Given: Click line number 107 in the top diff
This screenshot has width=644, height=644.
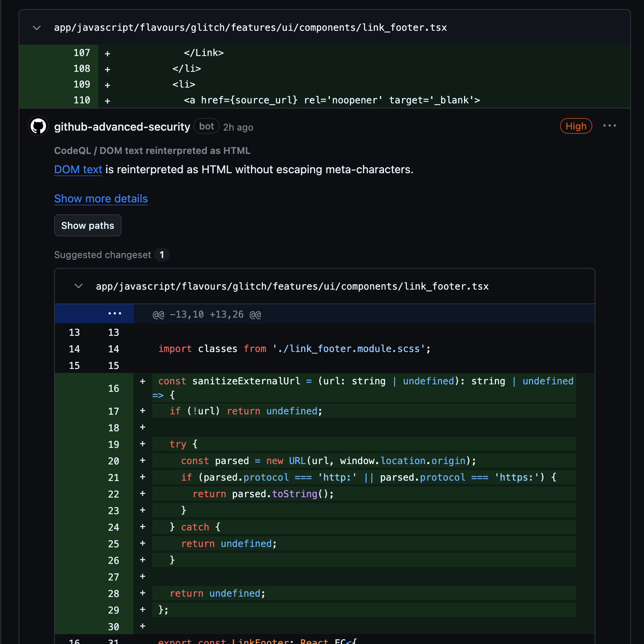Looking at the screenshot, I should [x=82, y=53].
